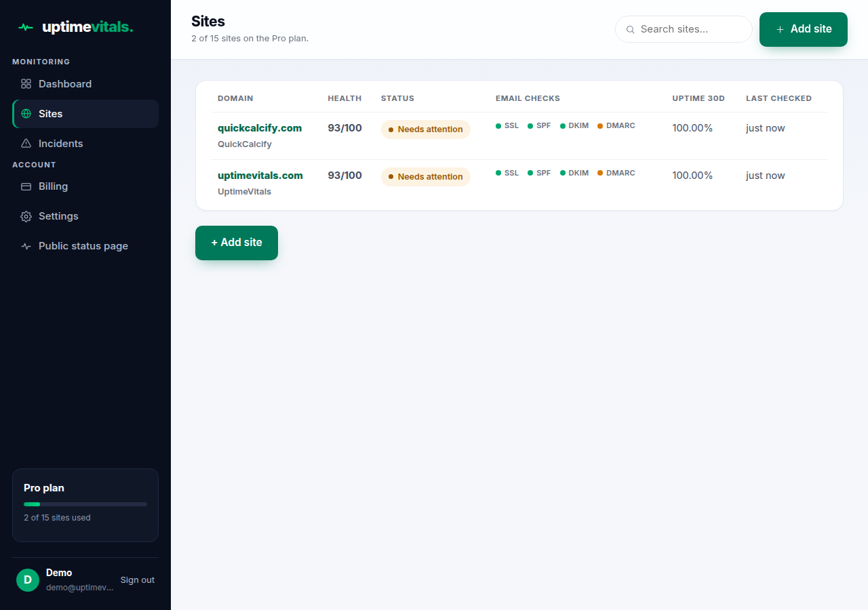This screenshot has height=610, width=868.
Task: Click the Public status page pulse icon
Action: [26, 246]
